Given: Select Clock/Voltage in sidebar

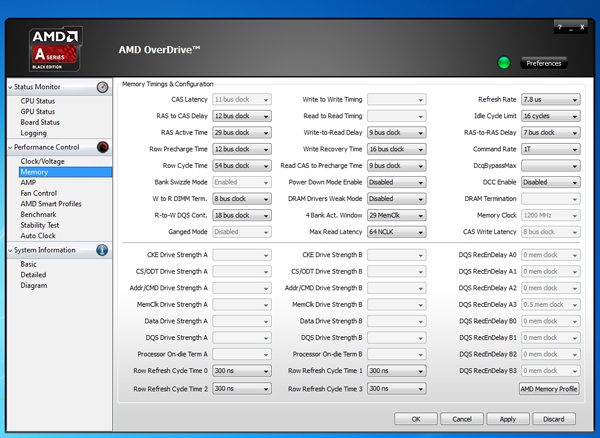Looking at the screenshot, I should (x=42, y=161).
